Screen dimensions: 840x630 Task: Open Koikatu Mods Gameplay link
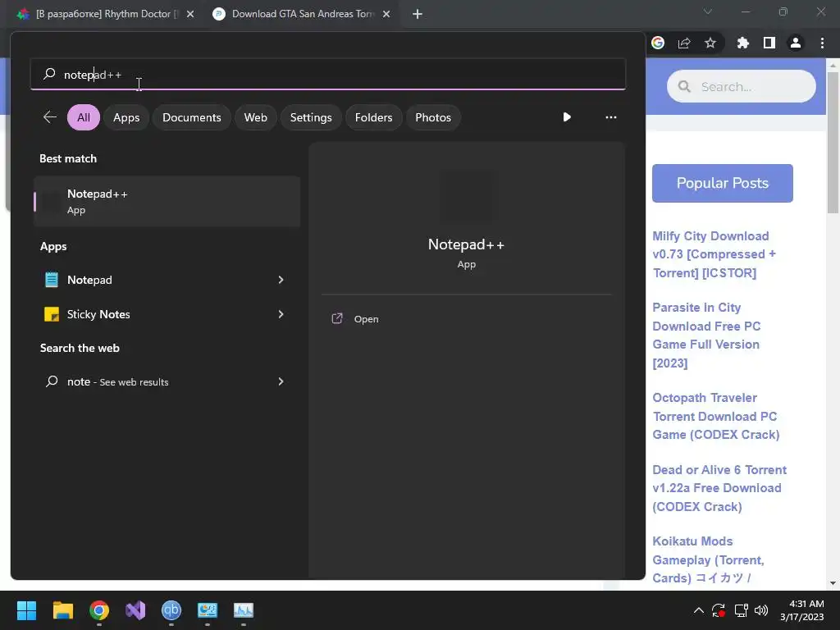click(708, 559)
